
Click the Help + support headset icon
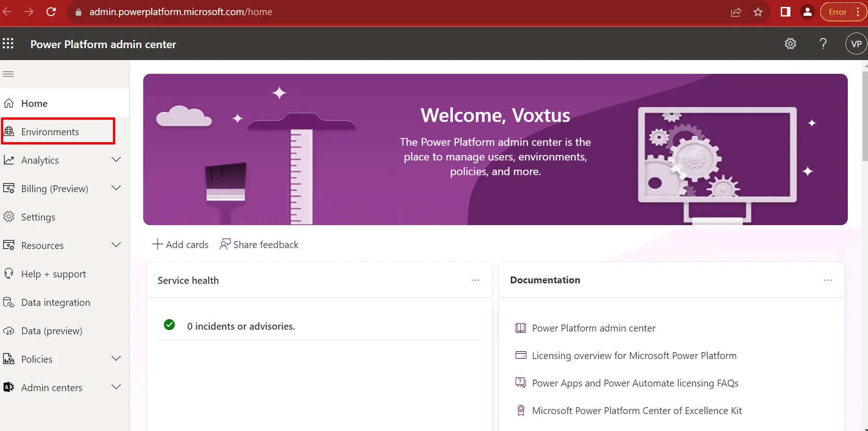pos(9,274)
